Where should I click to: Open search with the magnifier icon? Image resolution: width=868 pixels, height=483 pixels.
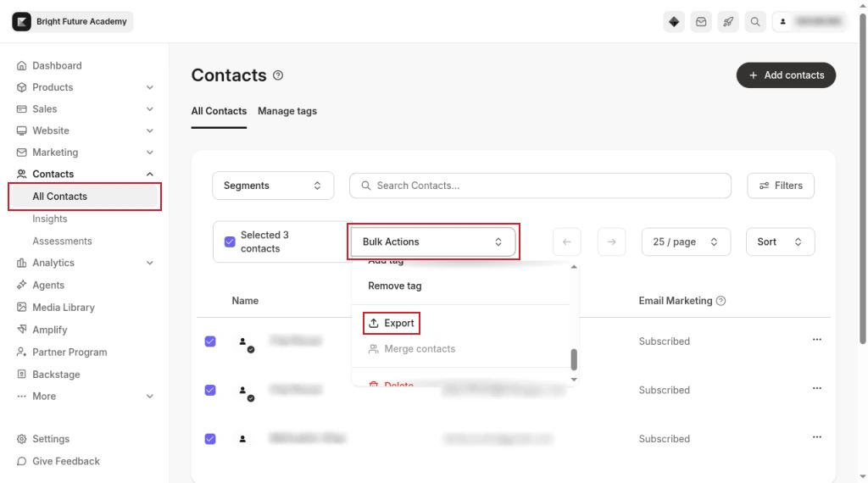[x=755, y=21]
